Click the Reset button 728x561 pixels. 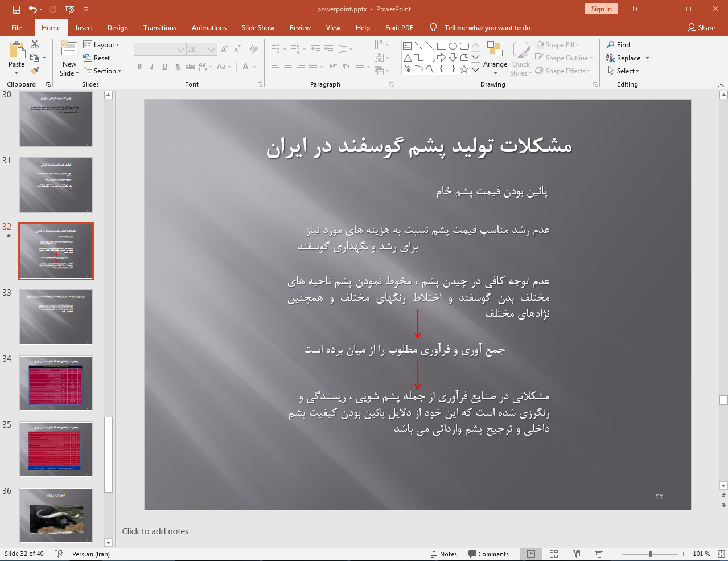click(97, 58)
